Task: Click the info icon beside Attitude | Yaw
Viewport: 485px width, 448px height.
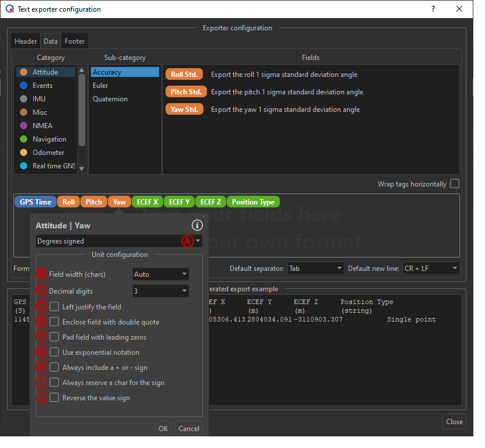Action: coord(197,225)
